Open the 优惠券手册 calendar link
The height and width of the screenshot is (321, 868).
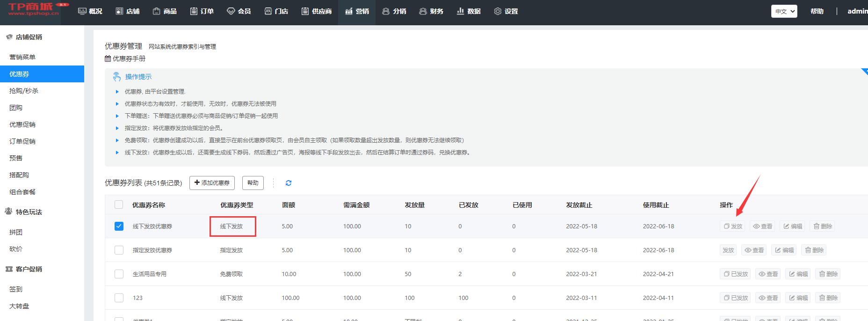tap(125, 58)
